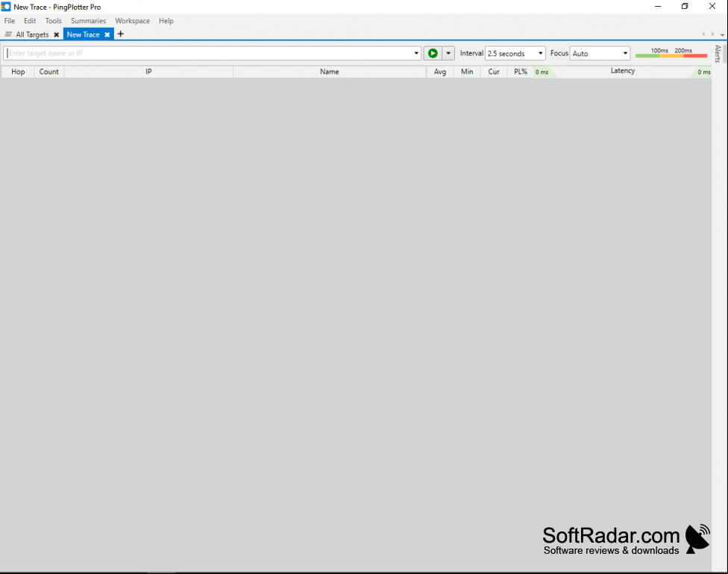728x574 pixels.
Task: Click the All Targets list icon
Action: (x=8, y=34)
